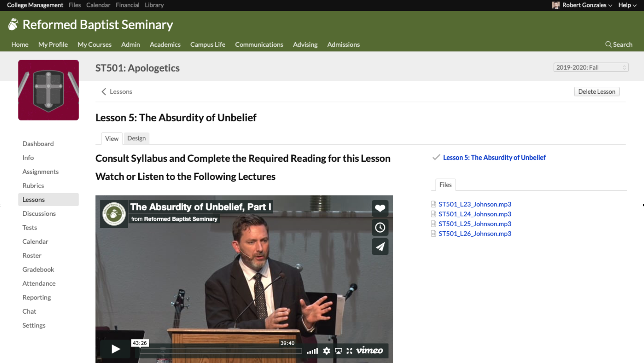Open Reporting in course sidebar
This screenshot has width=644, height=363.
click(37, 297)
